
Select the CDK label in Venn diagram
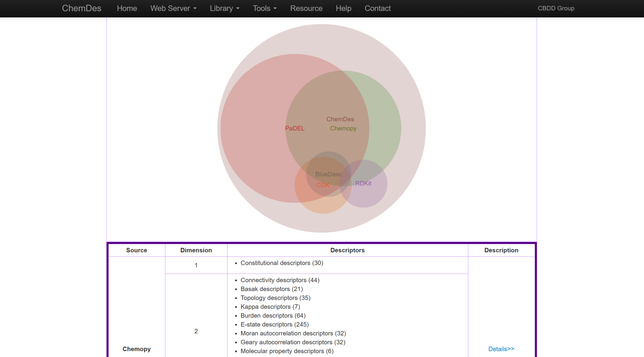click(323, 185)
